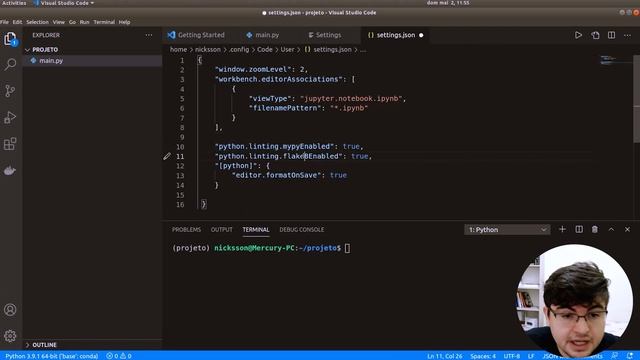Screen dimensions: 640x360
Task: Click line number 11 in gutter
Action: click(x=180, y=156)
